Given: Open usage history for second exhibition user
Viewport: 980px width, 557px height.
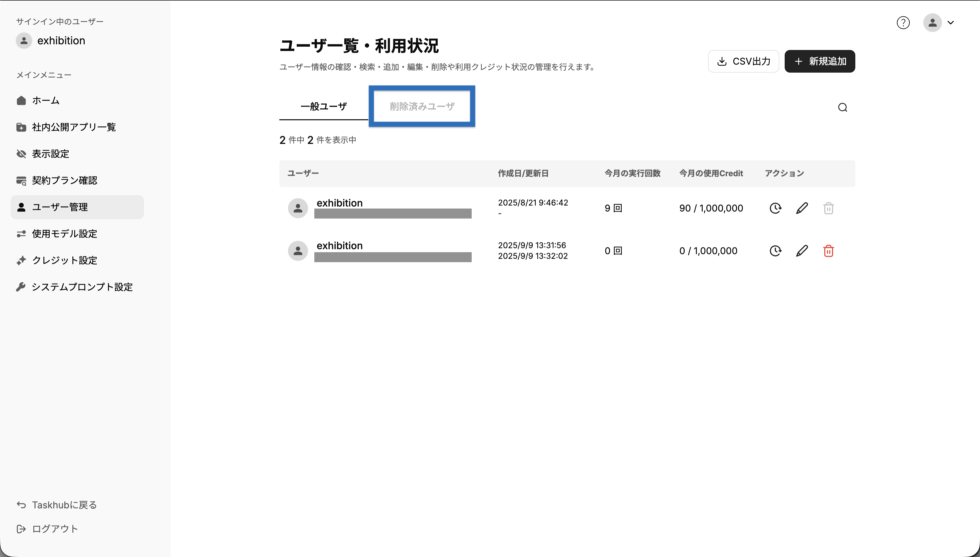Looking at the screenshot, I should [x=775, y=251].
